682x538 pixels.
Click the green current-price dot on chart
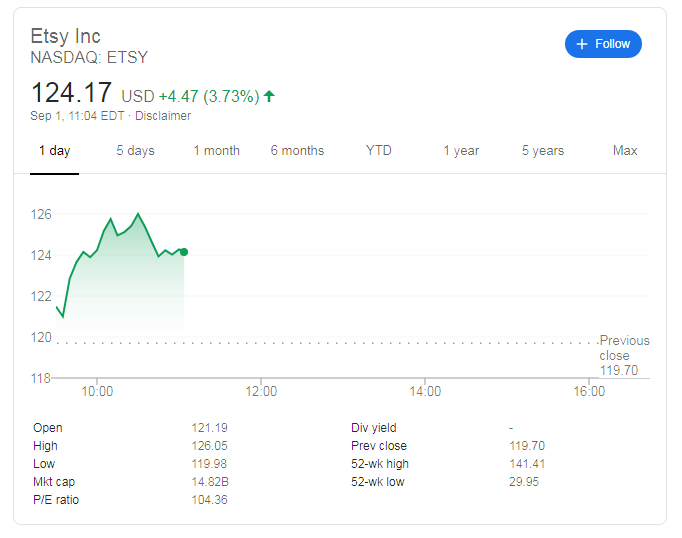(x=184, y=251)
